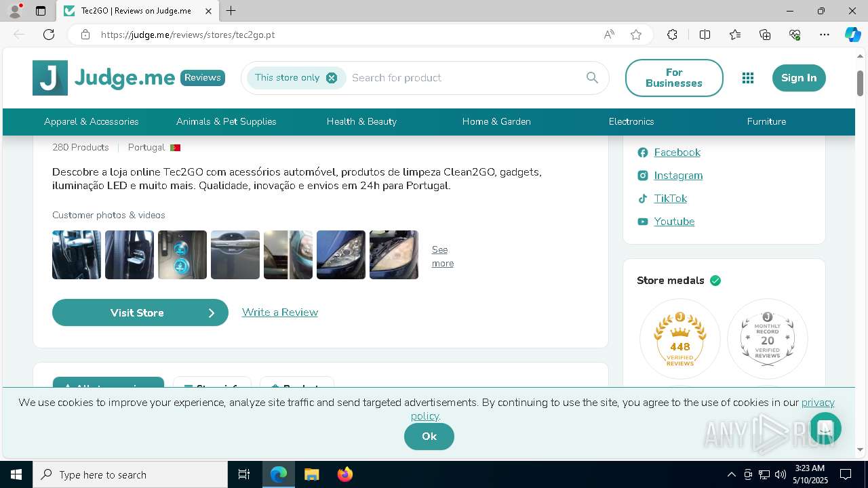This screenshot has width=868, height=488.
Task: Open the TikTok link
Action: [671, 199]
